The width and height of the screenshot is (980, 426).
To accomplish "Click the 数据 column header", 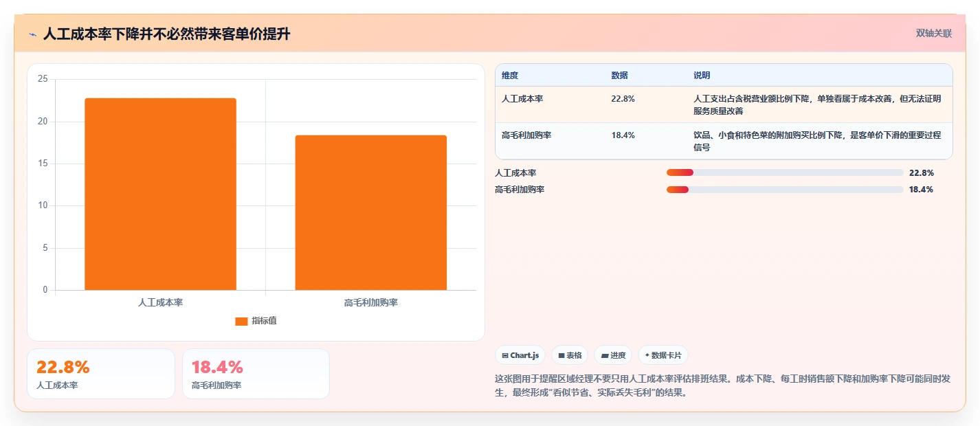I will click(x=619, y=76).
